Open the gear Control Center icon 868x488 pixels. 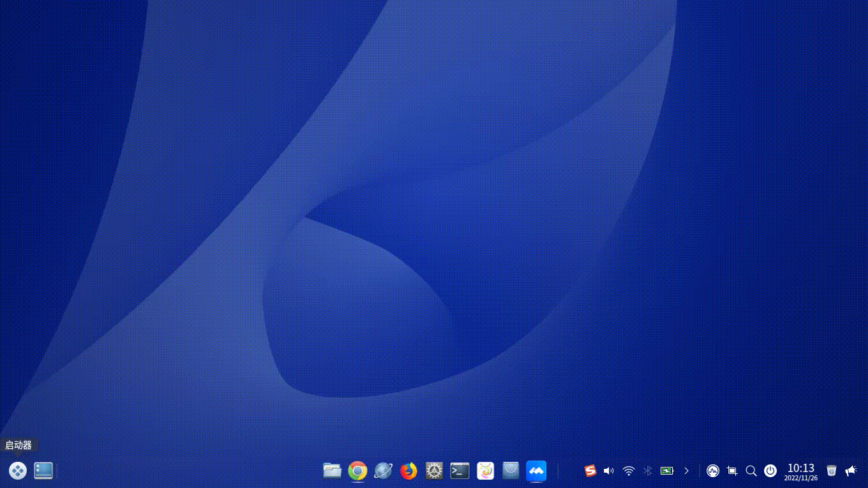(435, 471)
